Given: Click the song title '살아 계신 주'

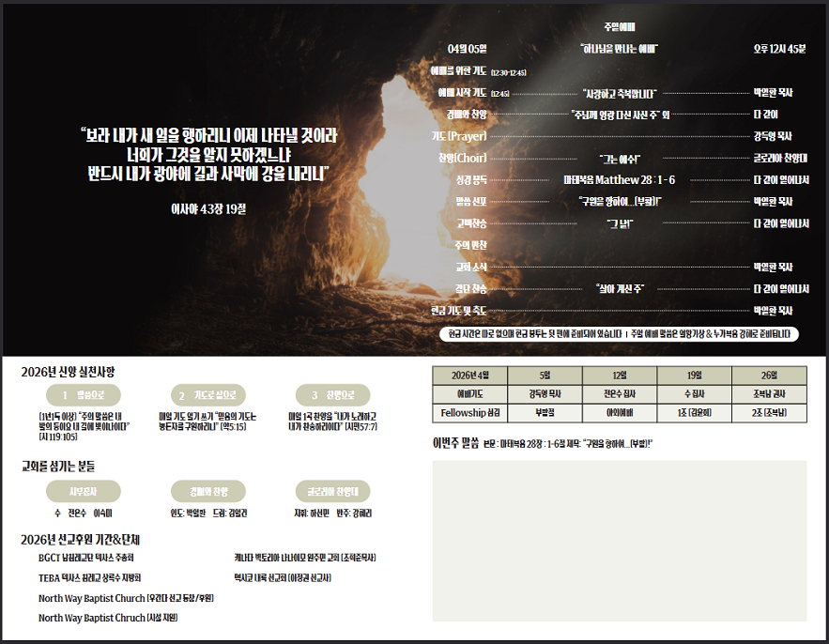Looking at the screenshot, I should (619, 289).
